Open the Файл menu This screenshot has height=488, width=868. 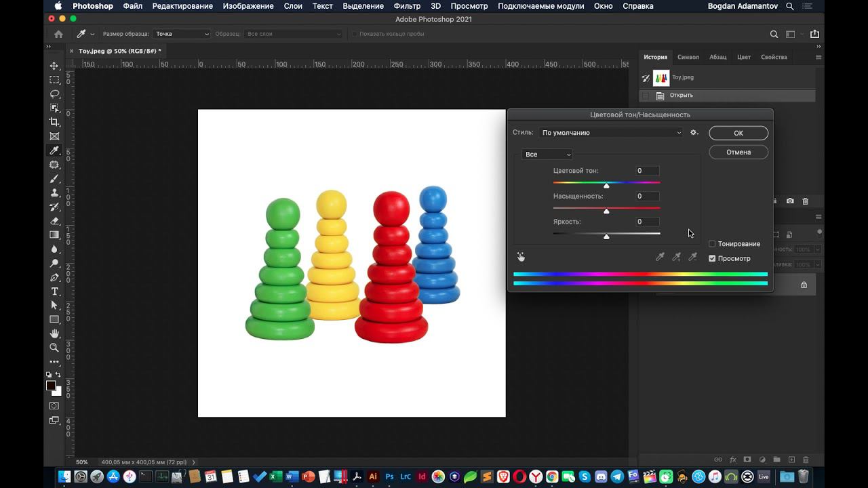pos(133,6)
